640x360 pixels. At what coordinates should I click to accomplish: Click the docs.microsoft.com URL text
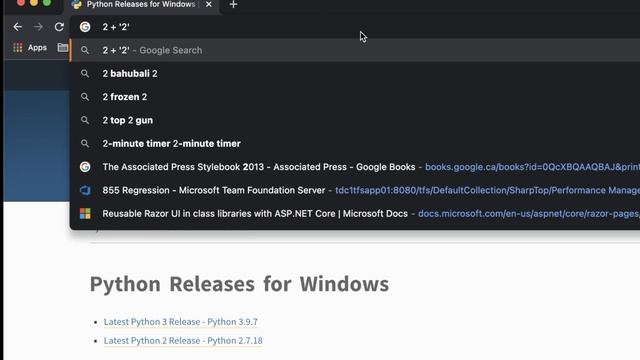click(x=529, y=213)
